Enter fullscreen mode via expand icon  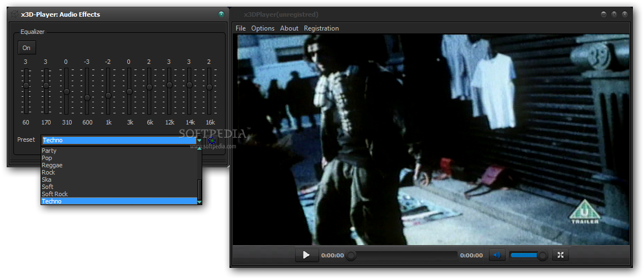561,255
